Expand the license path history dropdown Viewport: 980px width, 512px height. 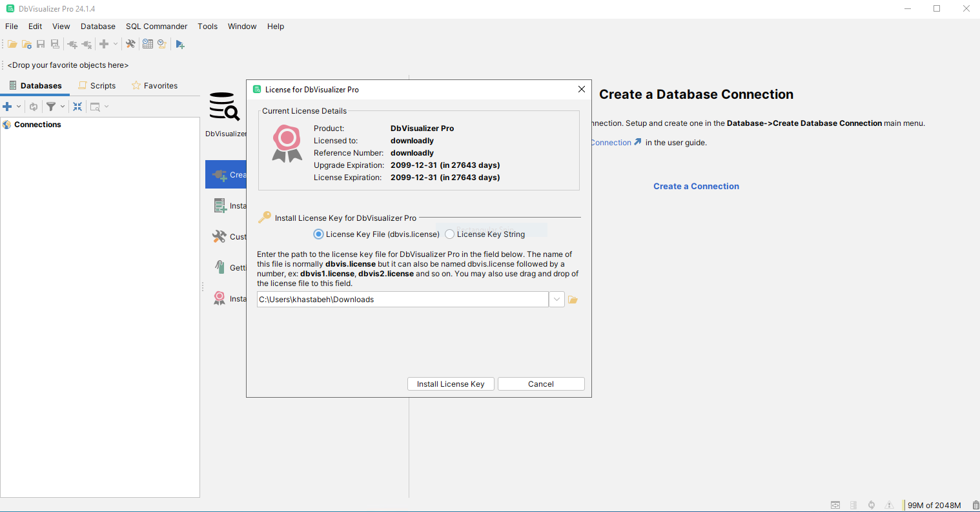(556, 300)
